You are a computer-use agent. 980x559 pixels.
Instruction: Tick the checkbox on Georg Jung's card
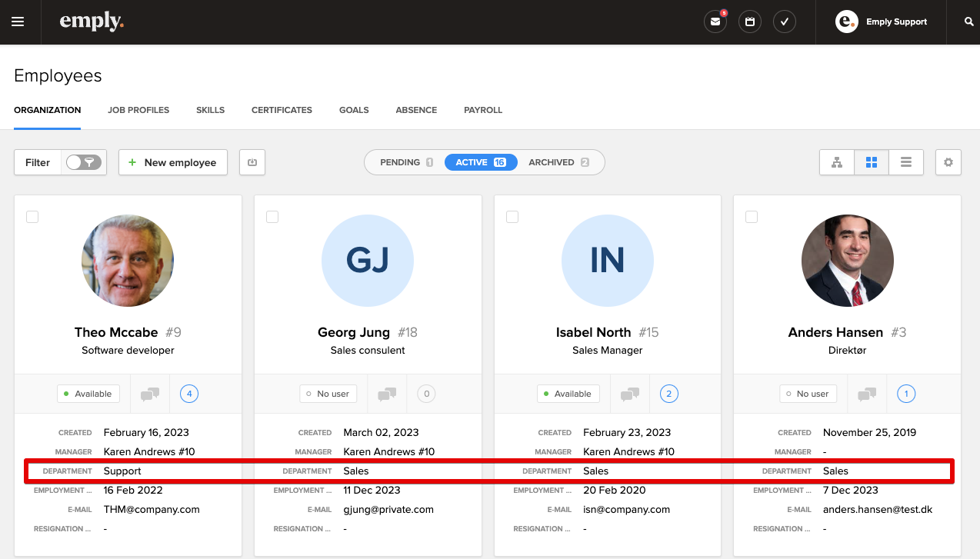click(272, 217)
